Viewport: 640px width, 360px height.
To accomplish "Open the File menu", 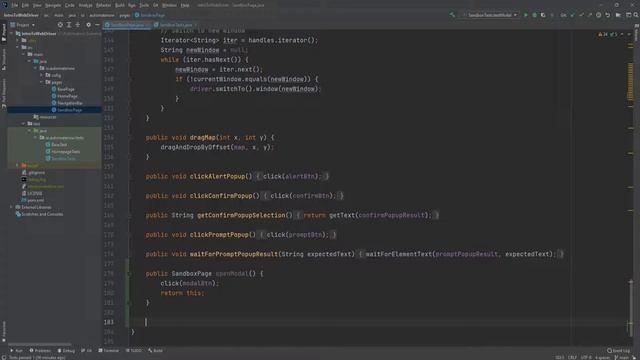I will tap(15, 5).
